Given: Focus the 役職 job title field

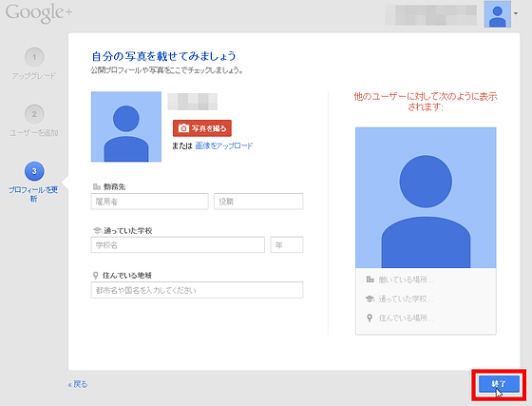Looking at the screenshot, I should point(258,202).
